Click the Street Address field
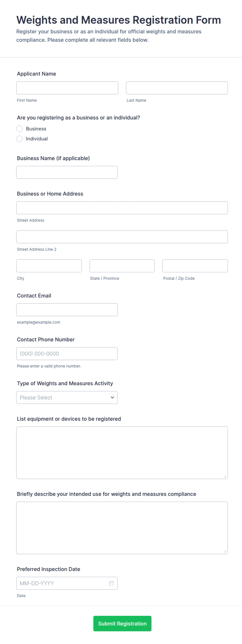 click(x=122, y=208)
